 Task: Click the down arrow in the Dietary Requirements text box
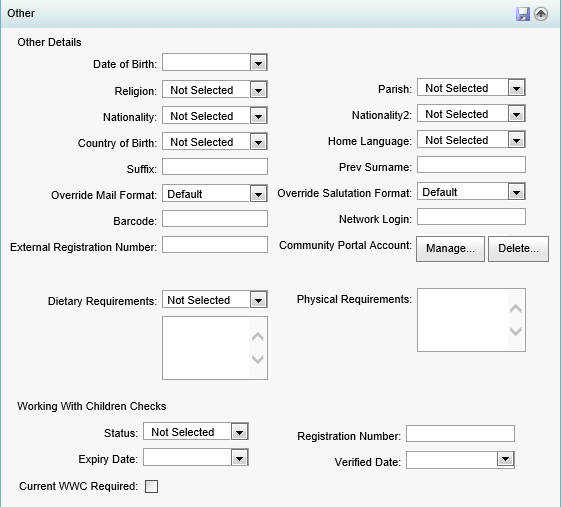(x=258, y=359)
